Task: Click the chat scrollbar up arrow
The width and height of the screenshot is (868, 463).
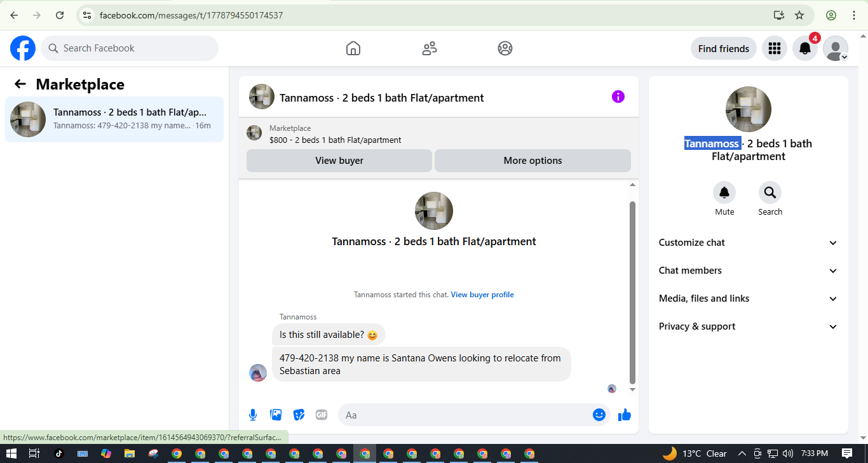Action: 632,185
